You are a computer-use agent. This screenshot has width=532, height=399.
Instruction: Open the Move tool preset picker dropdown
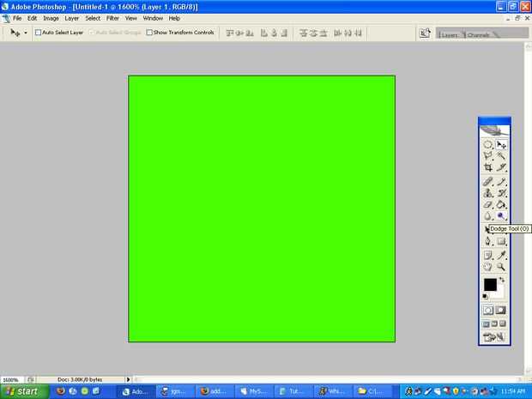coord(26,33)
